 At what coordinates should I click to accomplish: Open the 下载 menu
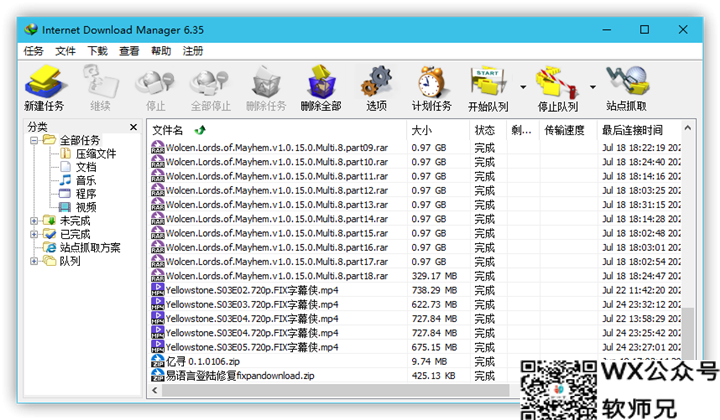97,51
